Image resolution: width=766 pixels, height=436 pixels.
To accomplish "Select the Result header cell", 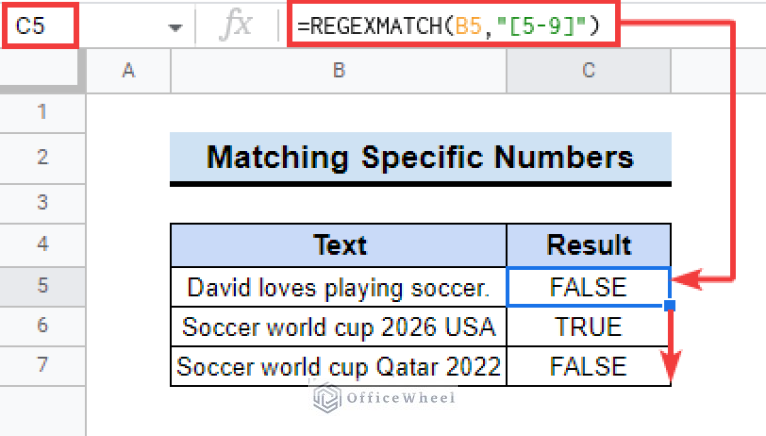I will 589,245.
